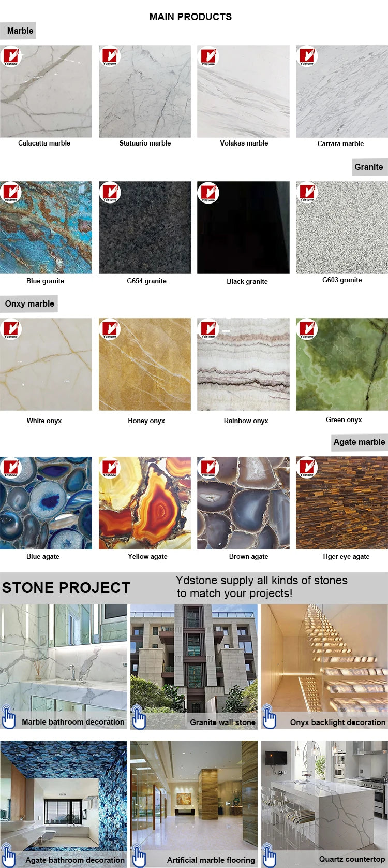Click the hand pointer icon on Quartz countertop

tap(270, 856)
